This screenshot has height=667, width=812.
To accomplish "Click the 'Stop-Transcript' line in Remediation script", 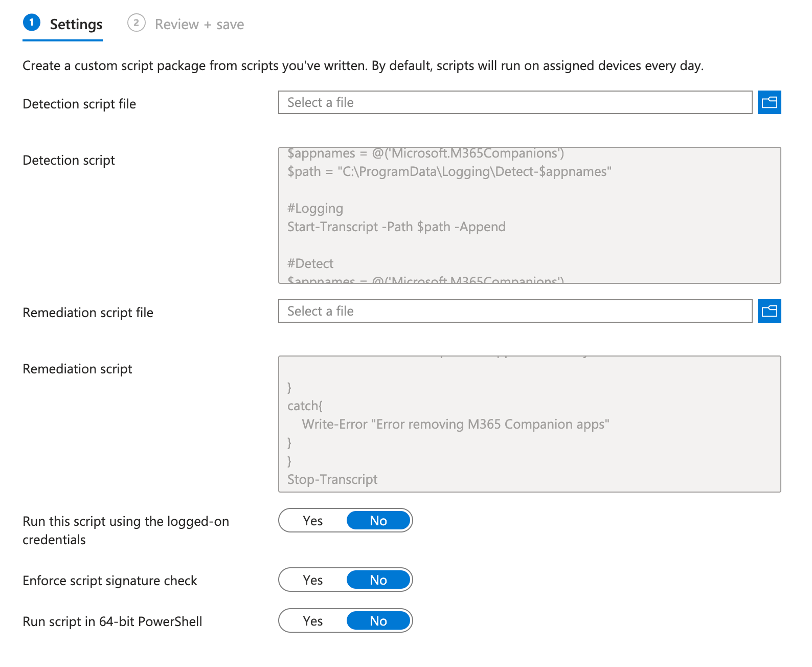I will click(x=332, y=479).
